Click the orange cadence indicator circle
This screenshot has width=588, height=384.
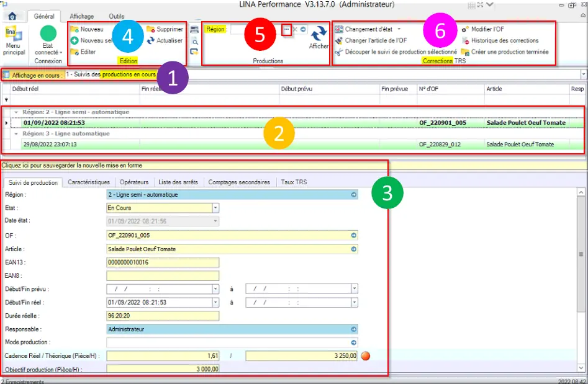coord(365,356)
